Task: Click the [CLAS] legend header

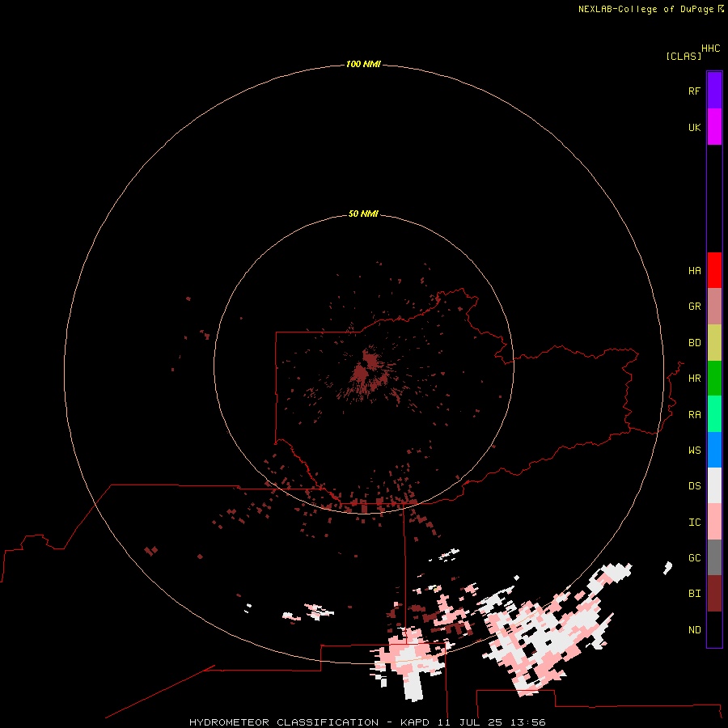Action: pos(684,56)
